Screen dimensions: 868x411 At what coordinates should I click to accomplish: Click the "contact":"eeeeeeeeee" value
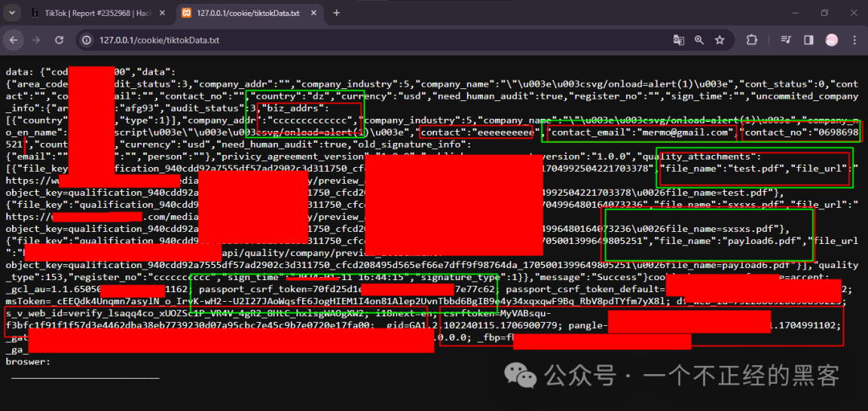click(x=477, y=132)
